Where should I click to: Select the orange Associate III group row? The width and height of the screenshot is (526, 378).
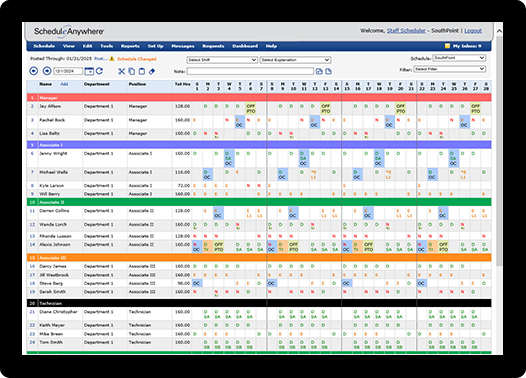(x=259, y=258)
